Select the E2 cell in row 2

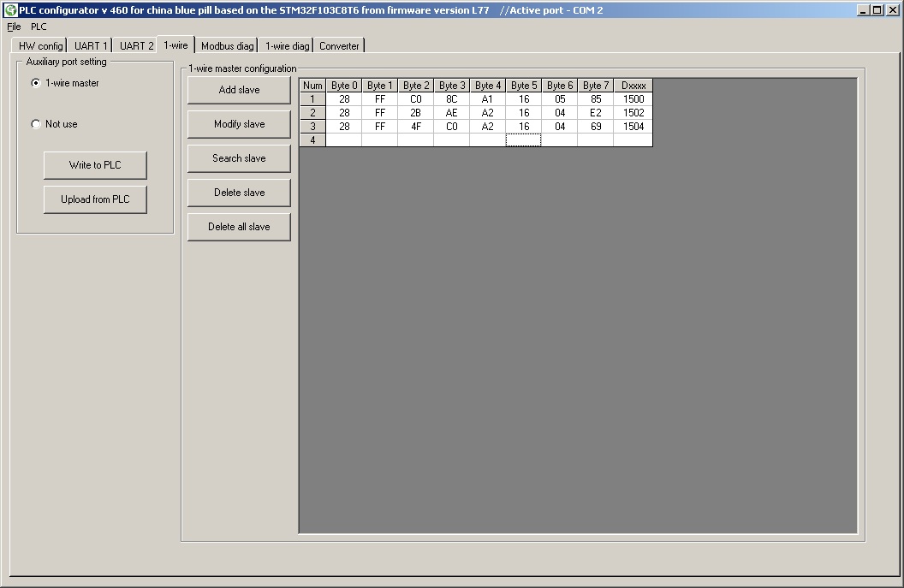(x=596, y=113)
